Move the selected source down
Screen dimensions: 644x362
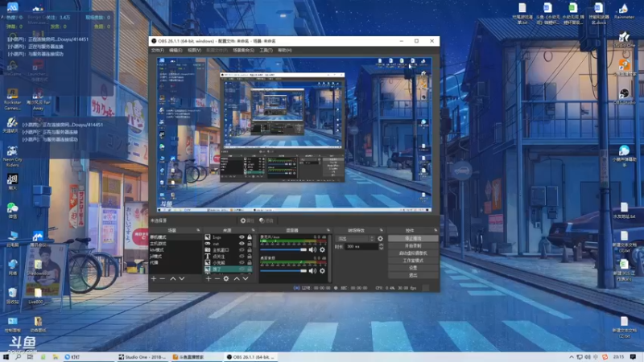point(246,278)
